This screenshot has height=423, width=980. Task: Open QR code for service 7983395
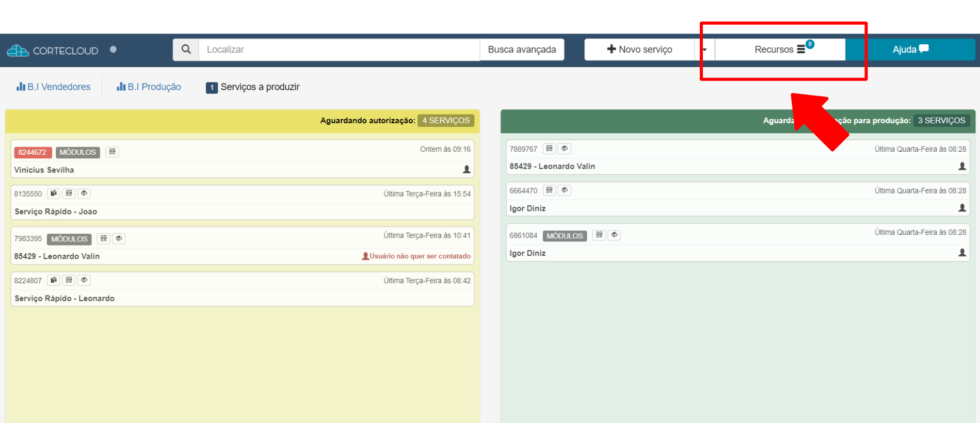[104, 238]
